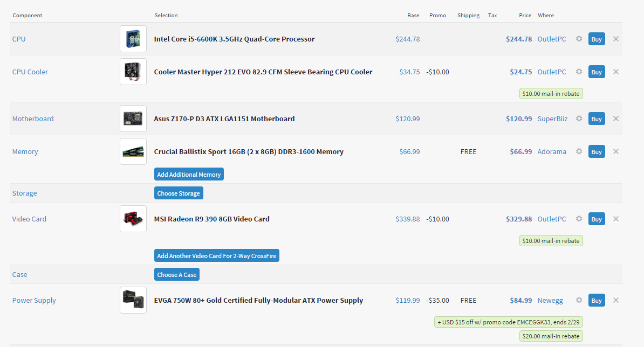Buy the Crucial Ballistix Sport memory

597,151
